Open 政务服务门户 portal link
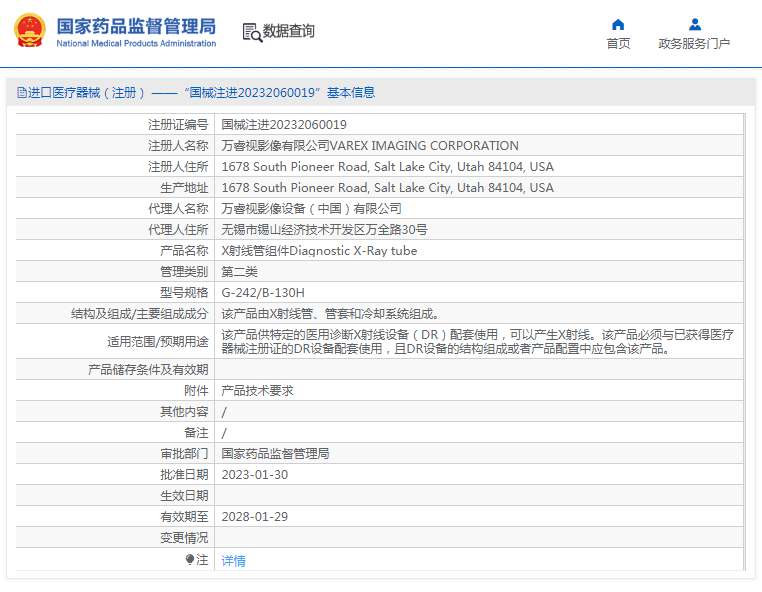Viewport: 762px width, 592px height. [694, 44]
